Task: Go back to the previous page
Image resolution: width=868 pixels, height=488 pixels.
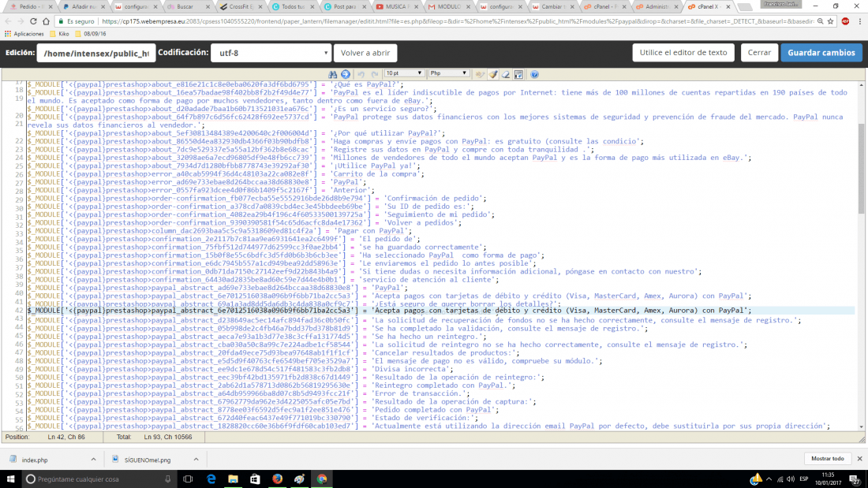Action: (x=9, y=21)
